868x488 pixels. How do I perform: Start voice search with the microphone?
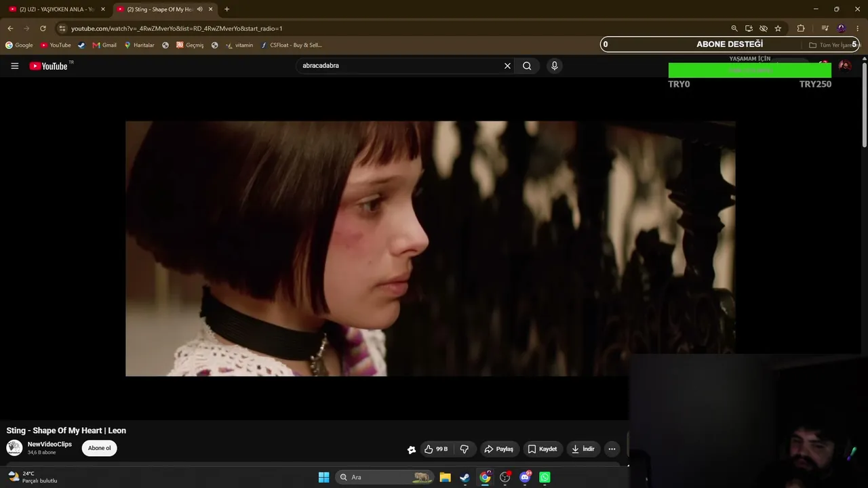point(555,66)
